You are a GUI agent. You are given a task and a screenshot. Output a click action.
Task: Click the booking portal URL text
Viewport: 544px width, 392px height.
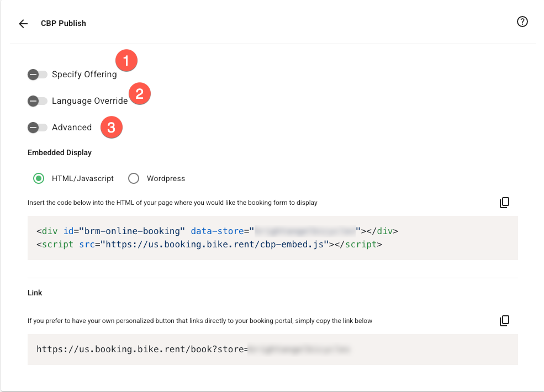point(193,349)
